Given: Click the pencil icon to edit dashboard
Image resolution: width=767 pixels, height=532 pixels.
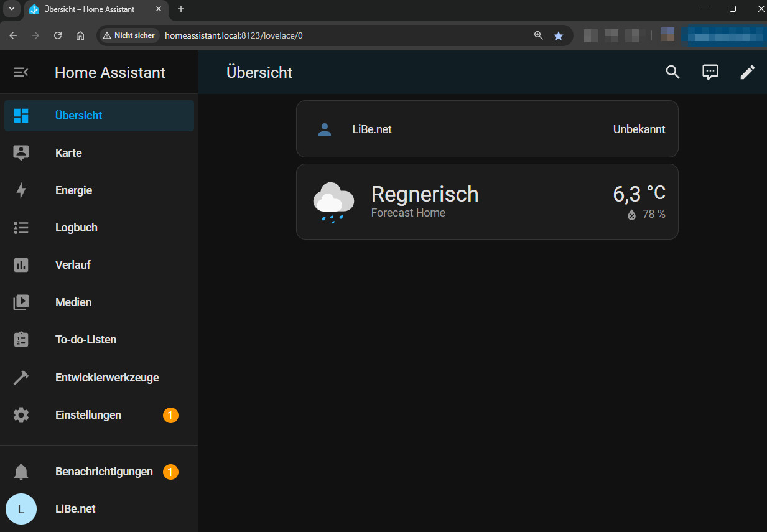Looking at the screenshot, I should click(747, 72).
